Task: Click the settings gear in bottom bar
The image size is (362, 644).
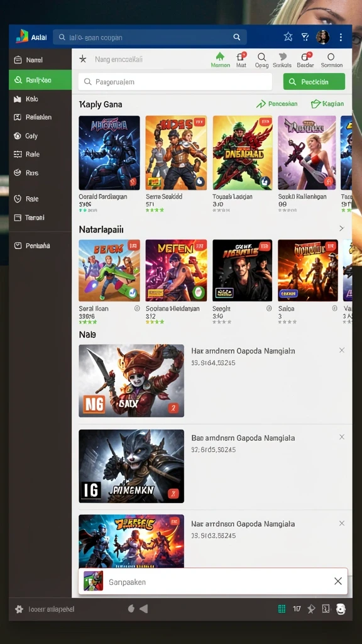Action: (x=19, y=609)
